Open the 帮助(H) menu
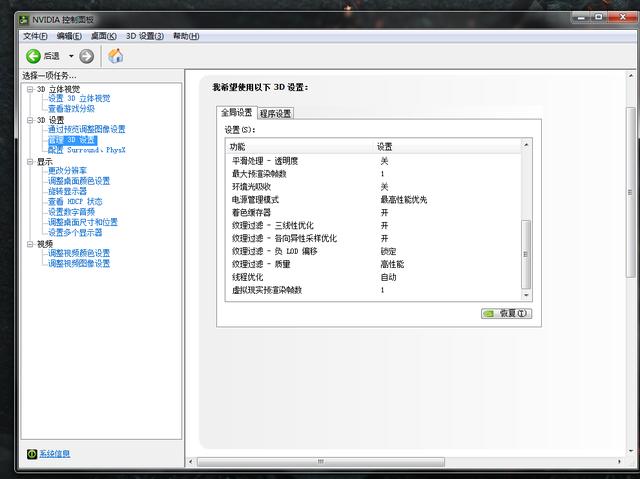640x479 pixels. tap(186, 36)
